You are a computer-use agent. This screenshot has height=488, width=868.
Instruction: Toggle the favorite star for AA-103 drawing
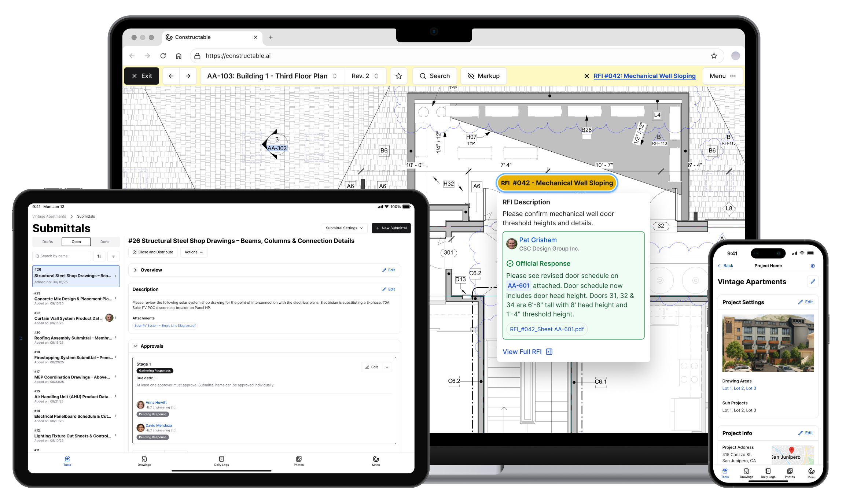[x=398, y=76]
